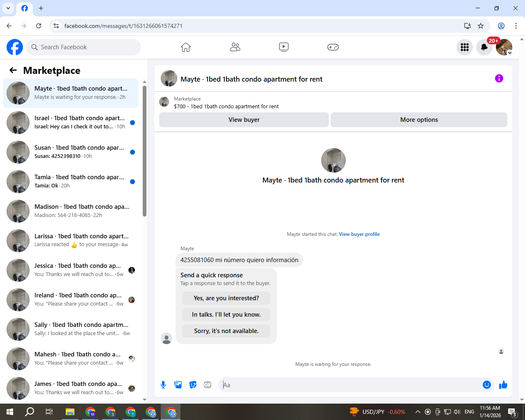Open the Sally conversation
Image resolution: width=525 pixels, height=420 pixels.
71,329
